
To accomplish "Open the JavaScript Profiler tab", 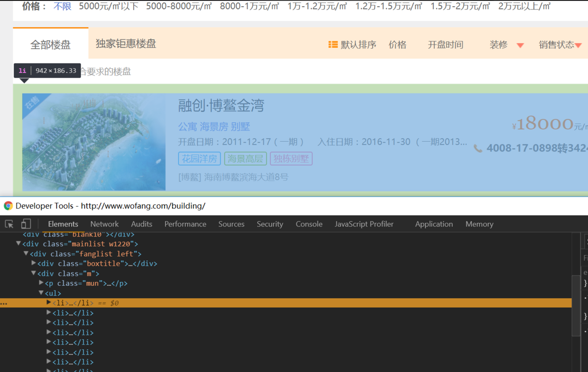I will tap(364, 224).
